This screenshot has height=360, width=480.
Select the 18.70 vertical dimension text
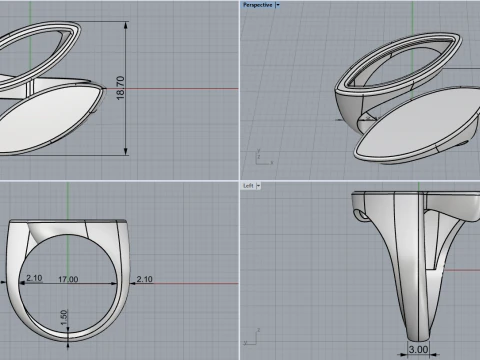point(120,88)
